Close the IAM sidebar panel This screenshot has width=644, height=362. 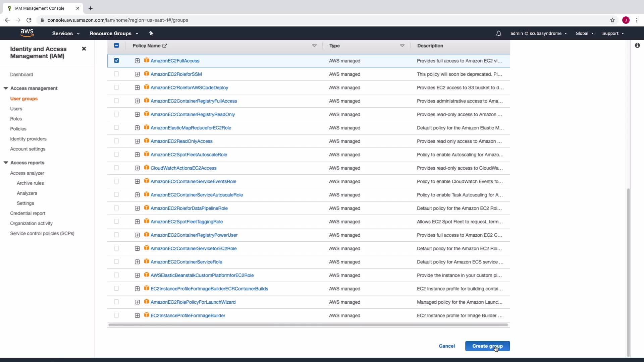click(x=84, y=49)
